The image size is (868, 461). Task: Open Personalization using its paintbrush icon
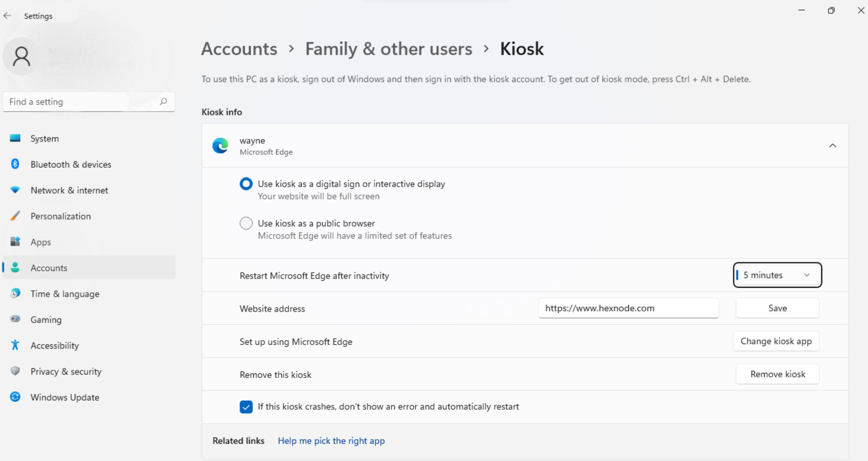15,216
